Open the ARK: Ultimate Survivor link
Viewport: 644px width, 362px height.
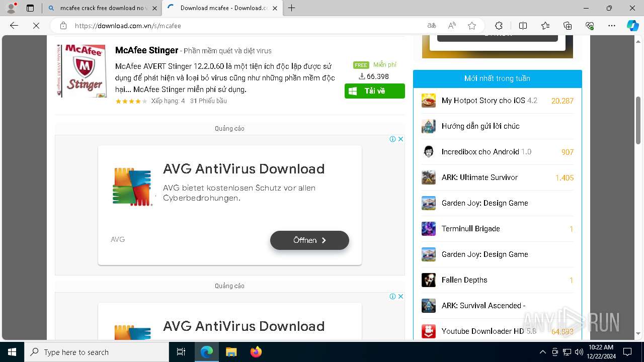pyautogui.click(x=479, y=177)
